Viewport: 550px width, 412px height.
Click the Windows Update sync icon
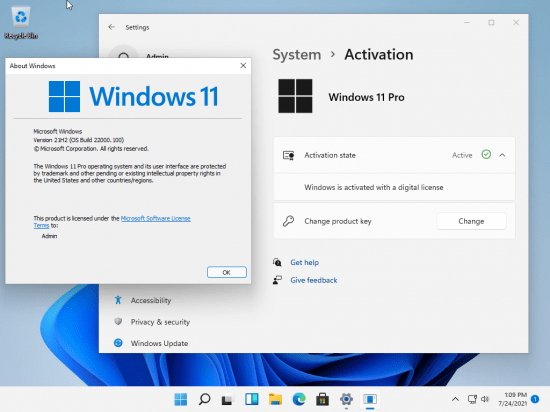[118, 343]
